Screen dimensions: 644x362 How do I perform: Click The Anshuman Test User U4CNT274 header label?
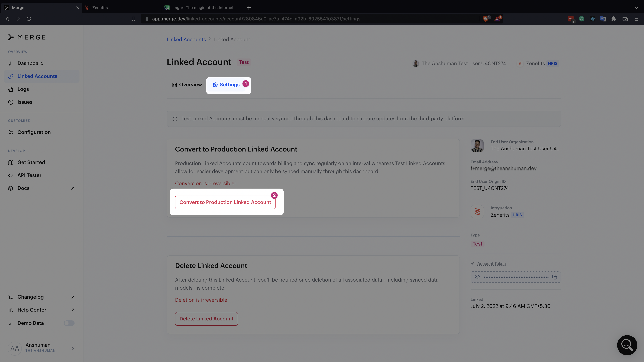tap(464, 64)
